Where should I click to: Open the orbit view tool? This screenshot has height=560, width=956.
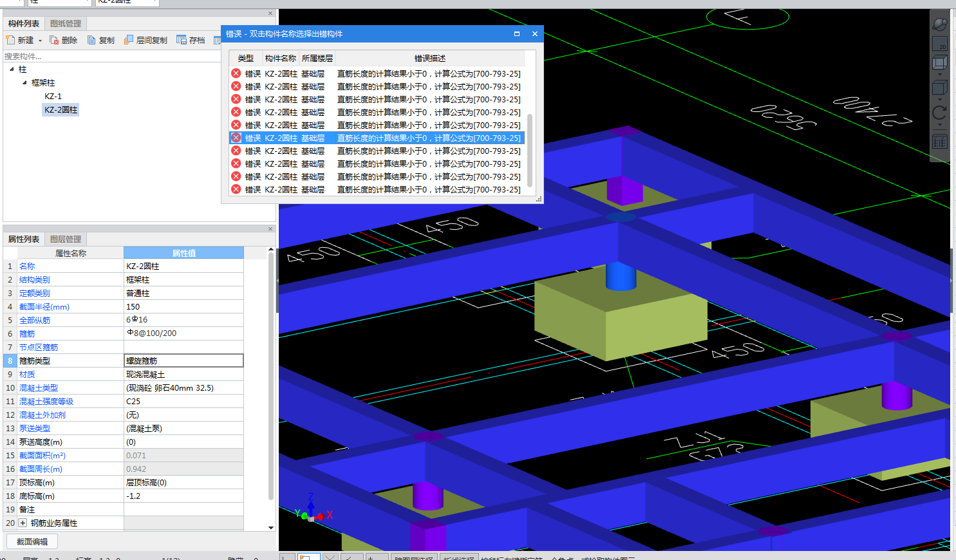[x=940, y=24]
